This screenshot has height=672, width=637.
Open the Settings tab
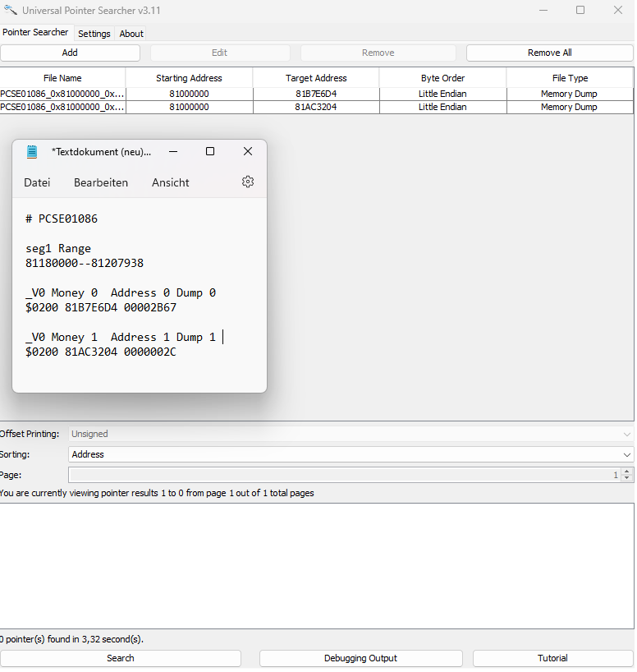point(94,34)
